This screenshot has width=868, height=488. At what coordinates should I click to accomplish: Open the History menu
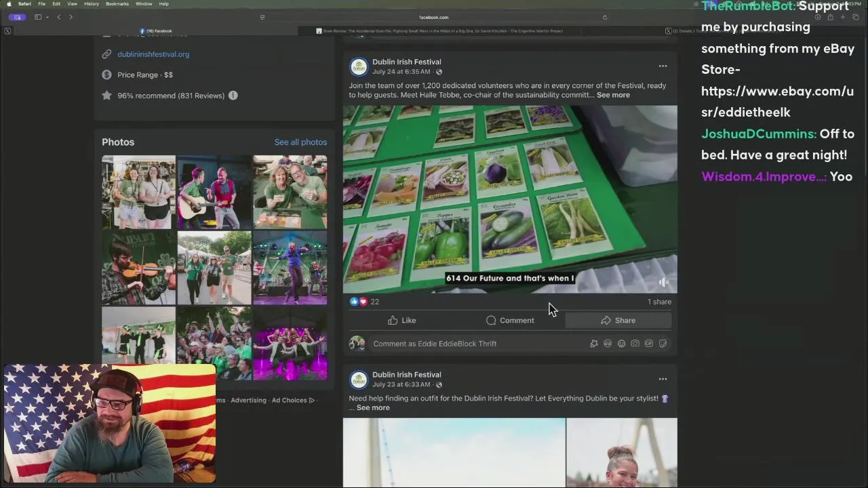pos(92,4)
